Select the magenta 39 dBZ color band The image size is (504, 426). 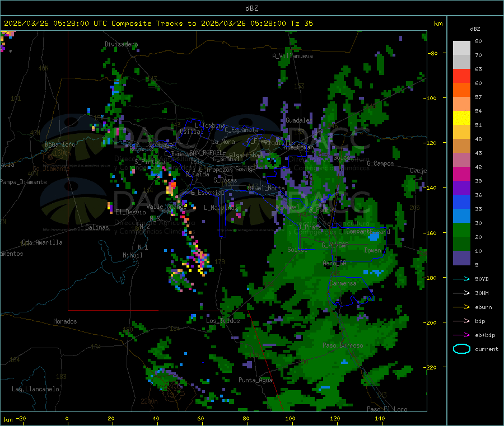point(461,174)
